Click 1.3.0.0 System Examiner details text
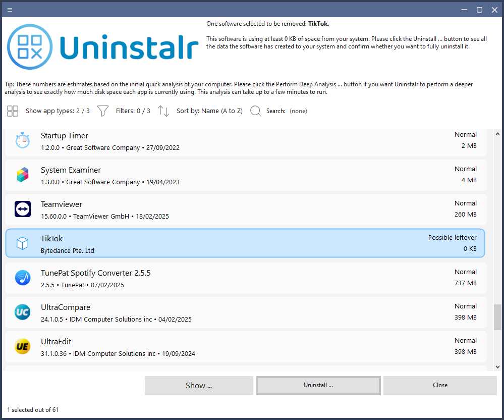 tap(110, 182)
